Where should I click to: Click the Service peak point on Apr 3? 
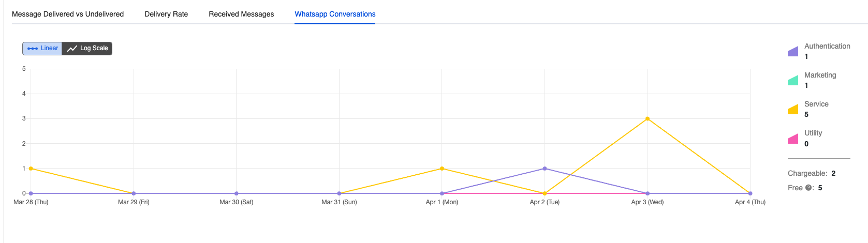pyautogui.click(x=648, y=119)
